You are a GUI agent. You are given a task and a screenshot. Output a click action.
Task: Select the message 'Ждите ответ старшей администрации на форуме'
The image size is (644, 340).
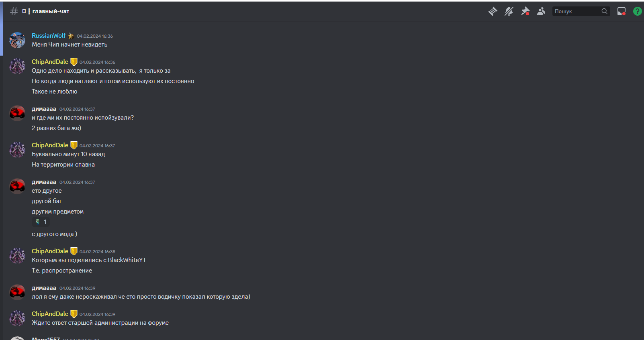coord(100,323)
